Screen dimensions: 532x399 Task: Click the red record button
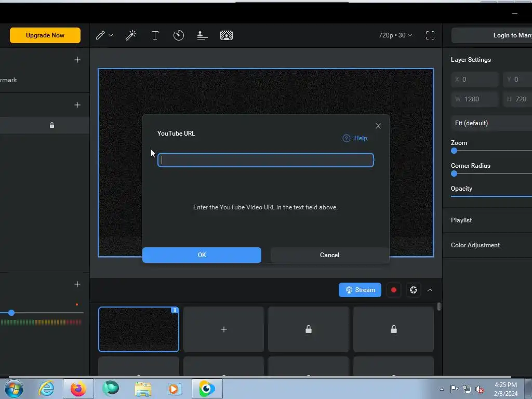(x=394, y=290)
